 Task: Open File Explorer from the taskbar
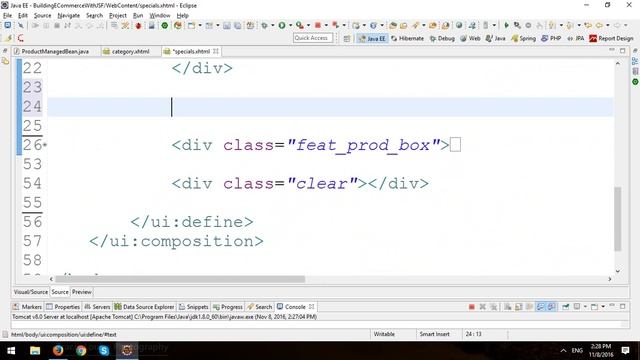tap(35, 350)
